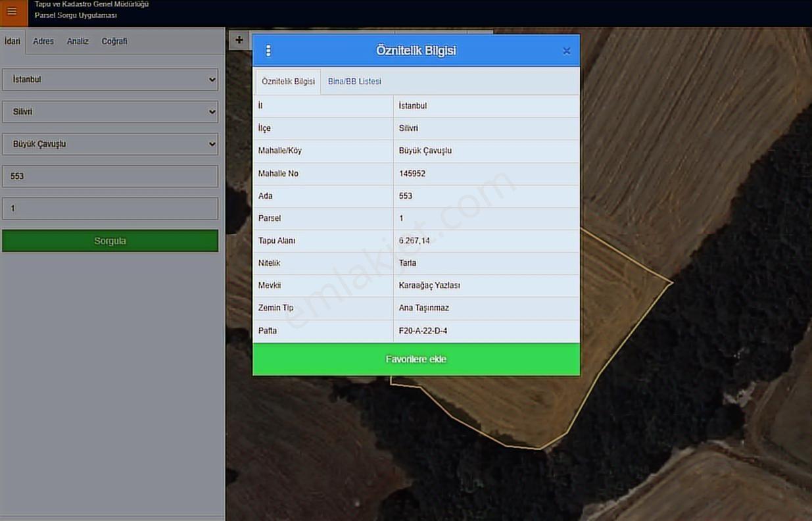
Task: Select the Zemin Tip value Ana Taşınmaz
Action: coord(424,308)
